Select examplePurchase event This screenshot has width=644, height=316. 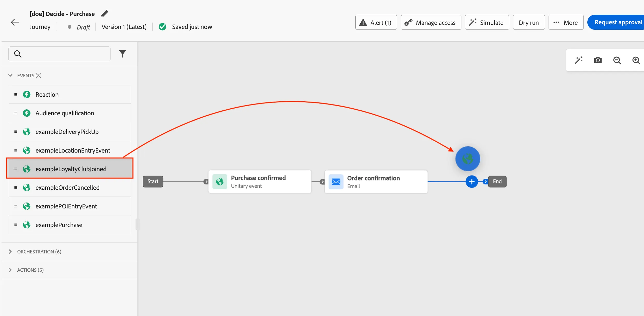(x=70, y=225)
